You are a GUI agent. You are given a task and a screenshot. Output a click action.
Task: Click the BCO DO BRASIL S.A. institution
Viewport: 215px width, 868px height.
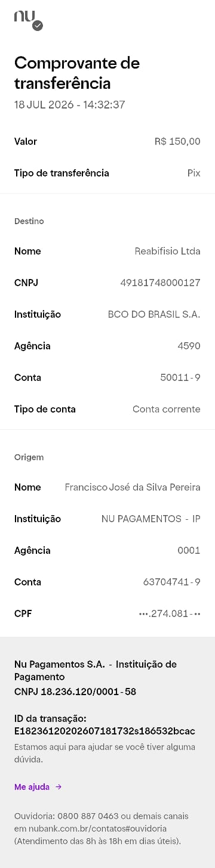(x=154, y=314)
